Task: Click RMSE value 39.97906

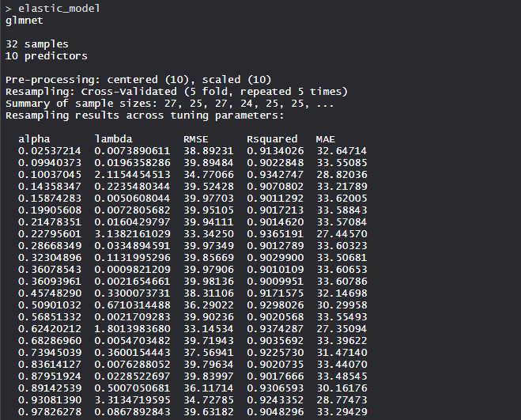Action: pos(209,270)
